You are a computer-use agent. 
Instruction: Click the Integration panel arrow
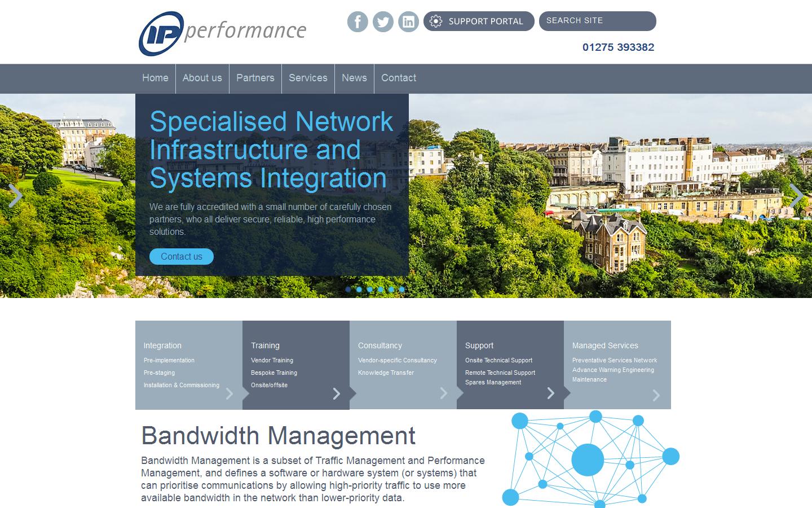click(229, 394)
